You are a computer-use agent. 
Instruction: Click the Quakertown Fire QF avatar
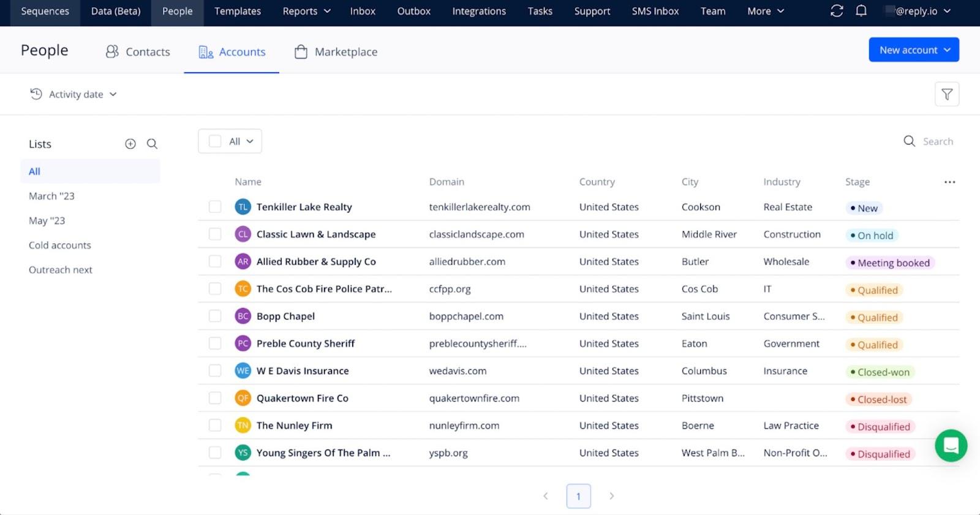(243, 398)
